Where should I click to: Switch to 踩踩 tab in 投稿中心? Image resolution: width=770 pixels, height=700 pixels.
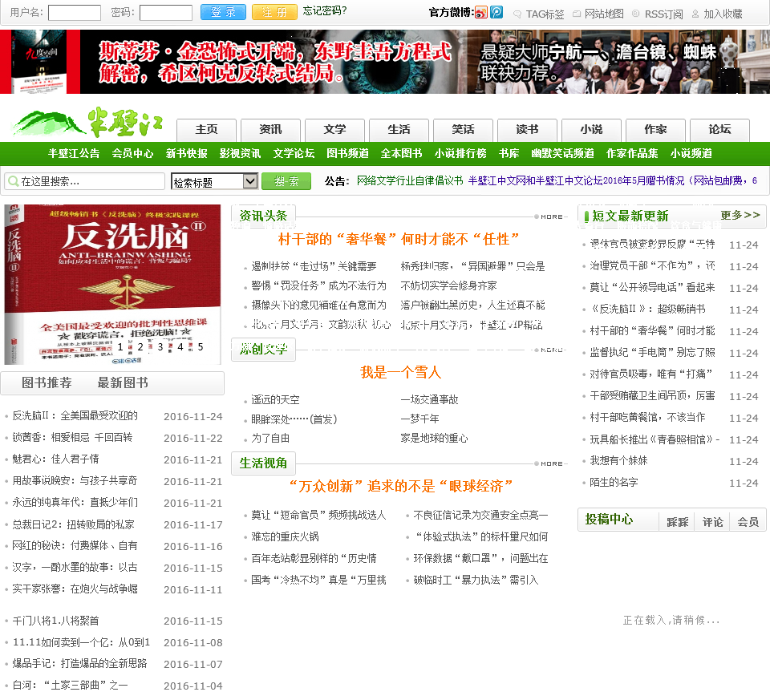(x=677, y=522)
